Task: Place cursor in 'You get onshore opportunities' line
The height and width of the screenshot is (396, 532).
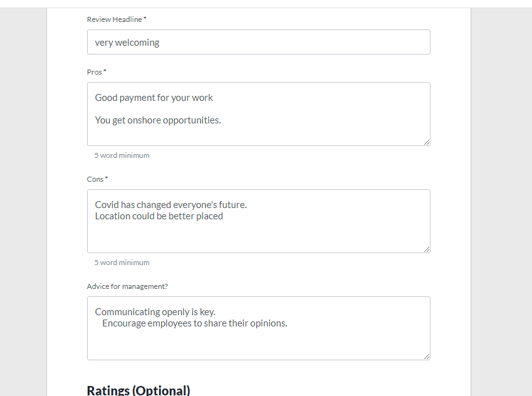Action: point(158,120)
